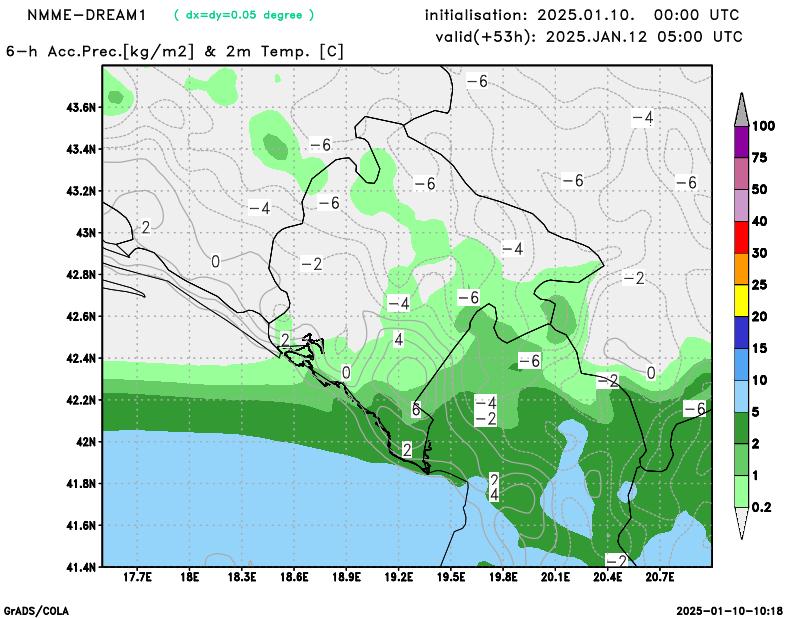Click the 20.7E longitude axis label
Image resolution: width=800 pixels, height=618 pixels.
pos(660,577)
